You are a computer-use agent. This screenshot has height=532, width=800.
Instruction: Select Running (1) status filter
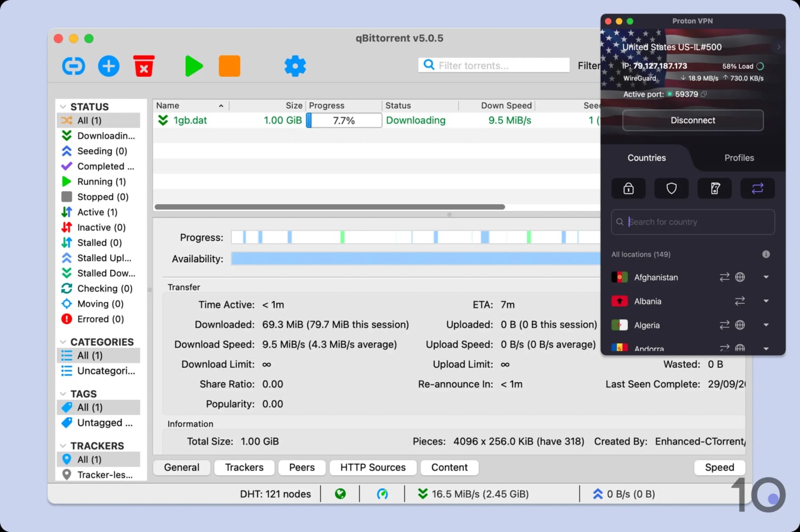(x=99, y=182)
